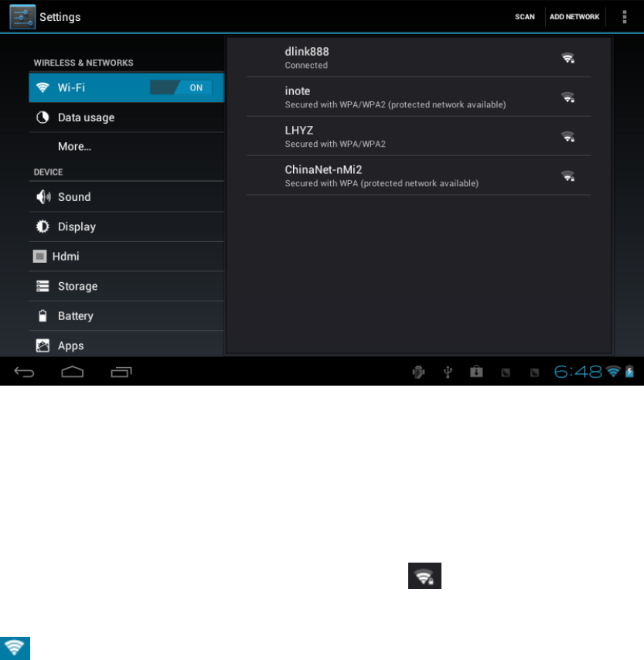Click the Settings title text
Screen dimensions: 644x660
pyautogui.click(x=60, y=17)
